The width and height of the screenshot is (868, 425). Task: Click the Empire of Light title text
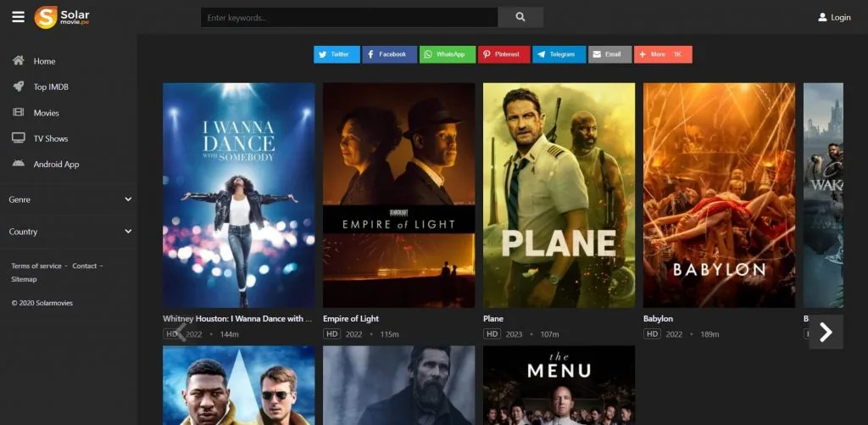click(351, 319)
